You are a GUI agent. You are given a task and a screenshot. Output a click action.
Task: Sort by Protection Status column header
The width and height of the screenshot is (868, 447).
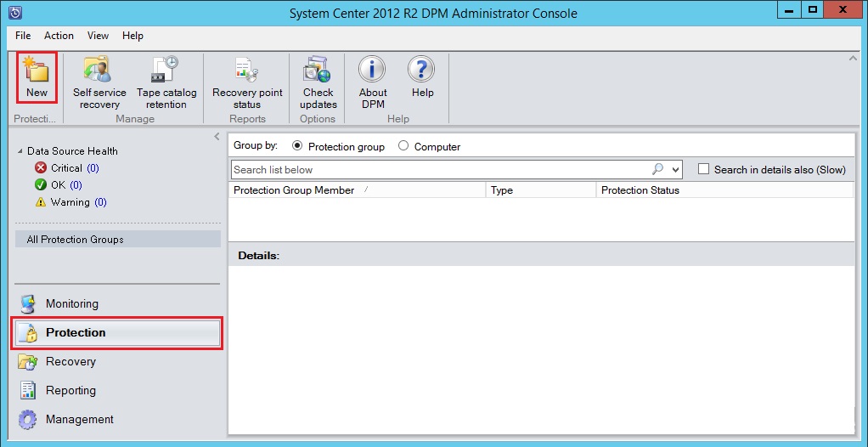click(x=640, y=190)
